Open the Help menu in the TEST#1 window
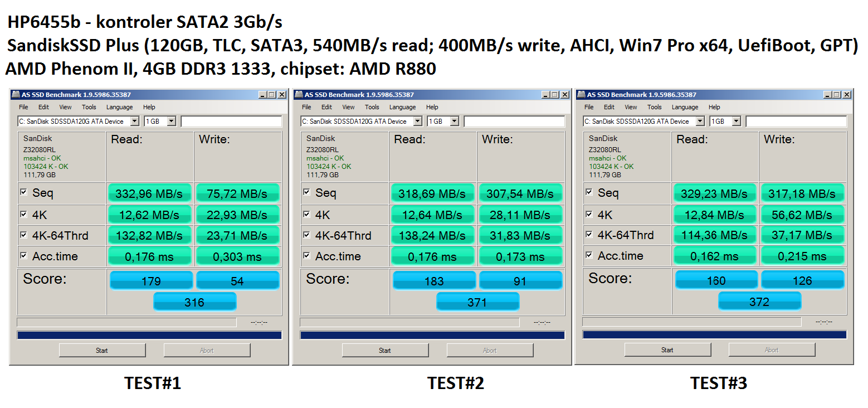The width and height of the screenshot is (868, 408). (149, 107)
